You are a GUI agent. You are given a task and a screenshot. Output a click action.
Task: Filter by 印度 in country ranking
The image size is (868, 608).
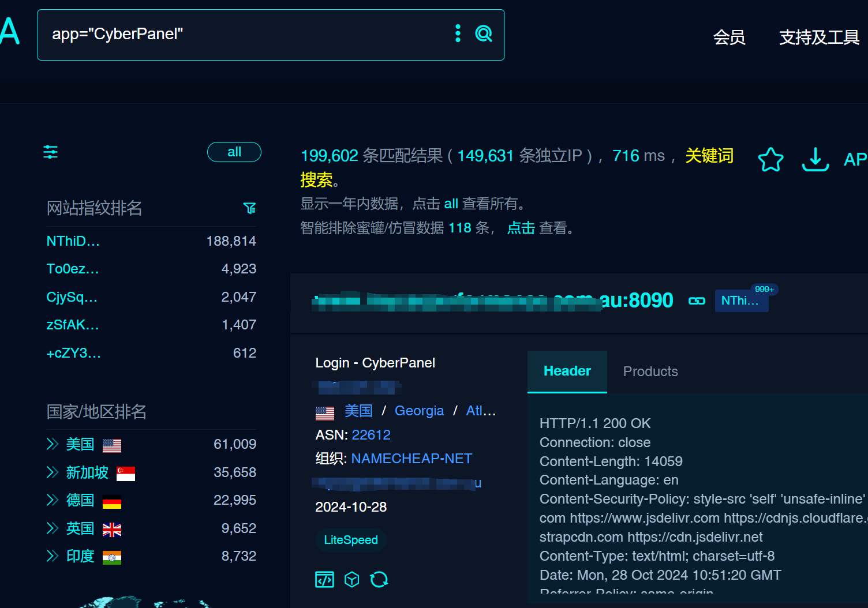click(x=80, y=556)
